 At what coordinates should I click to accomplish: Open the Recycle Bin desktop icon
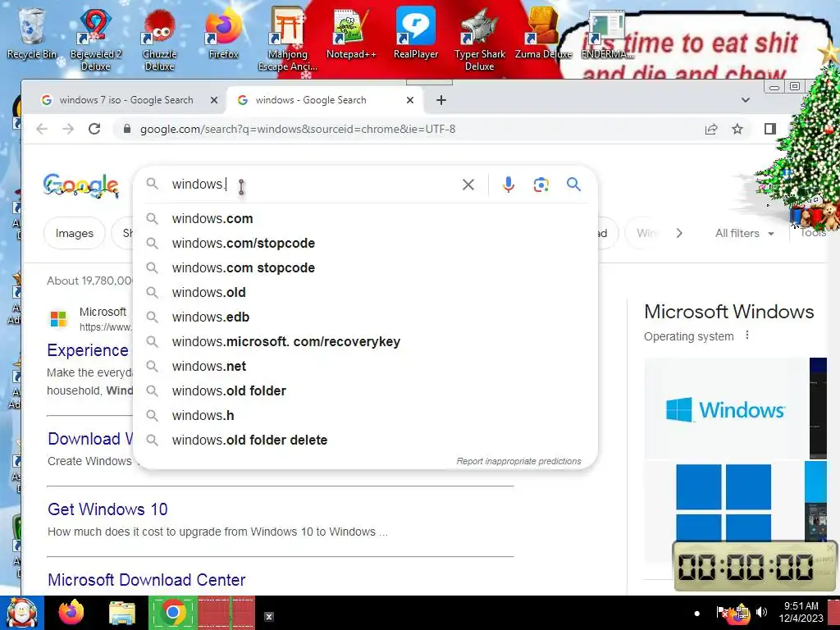tap(31, 33)
